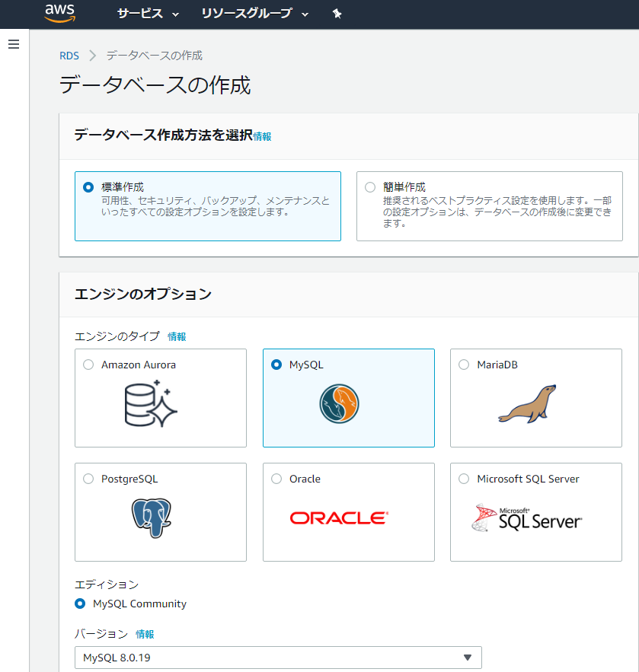This screenshot has width=639, height=672.
Task: Click the pin shortcut icon in header
Action: coord(337,14)
